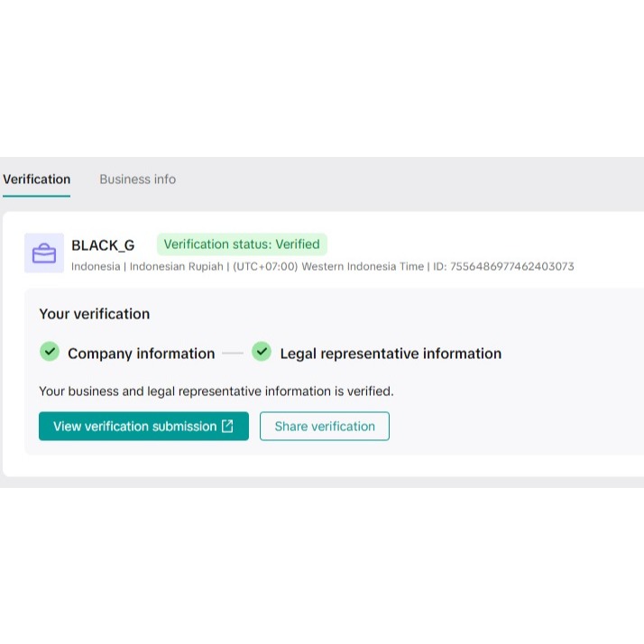The height and width of the screenshot is (644, 644).
Task: Select the Company information step label
Action: (141, 354)
